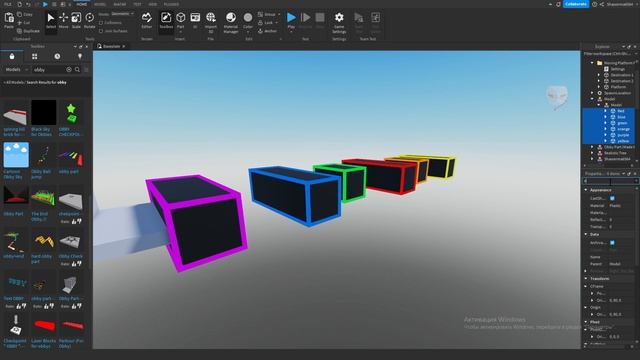640x360 pixels.
Task: Activate the Rotate tool
Action: [x=89, y=20]
